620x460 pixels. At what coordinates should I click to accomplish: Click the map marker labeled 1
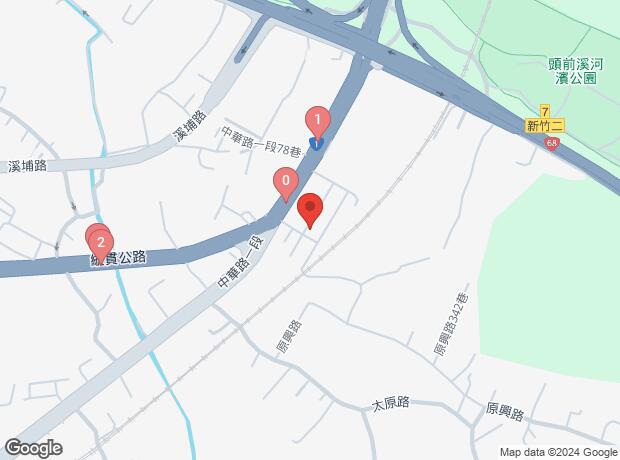click(x=318, y=123)
